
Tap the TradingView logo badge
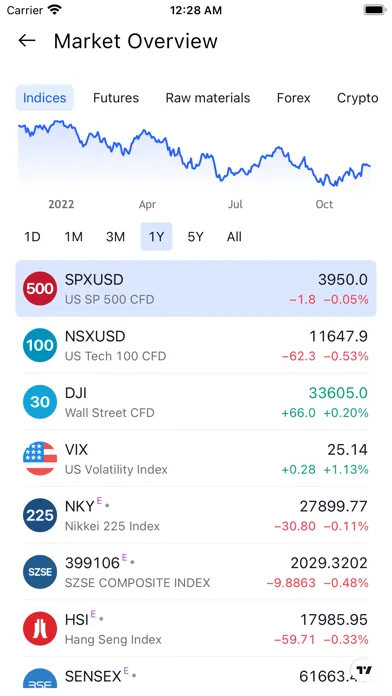(364, 670)
